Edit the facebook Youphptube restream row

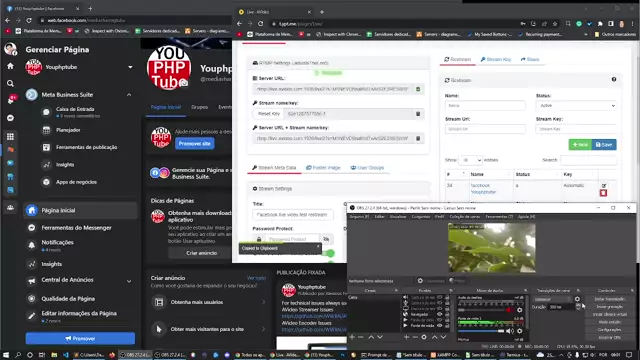(604, 186)
